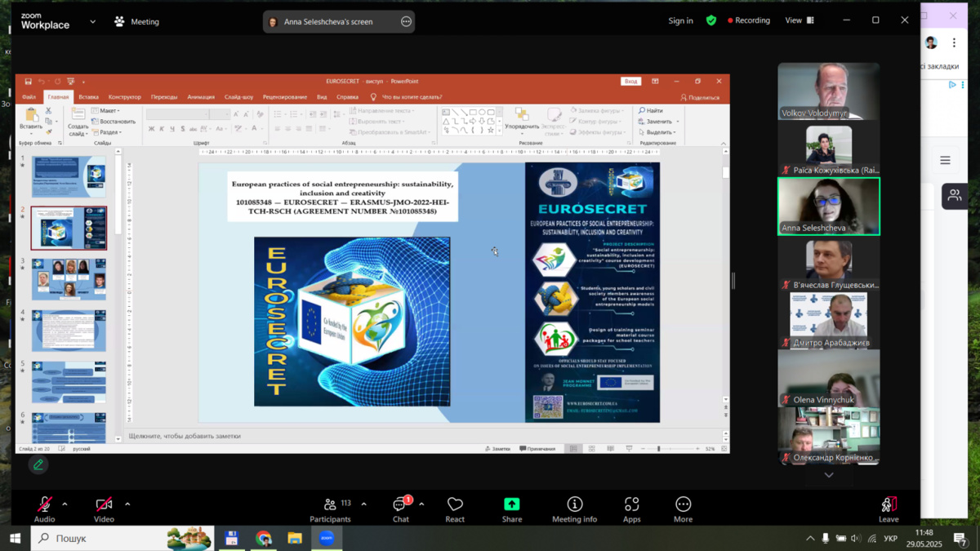Switch to the Конструктор ribbon tab
This screenshot has width=980, height=551.
tap(125, 97)
